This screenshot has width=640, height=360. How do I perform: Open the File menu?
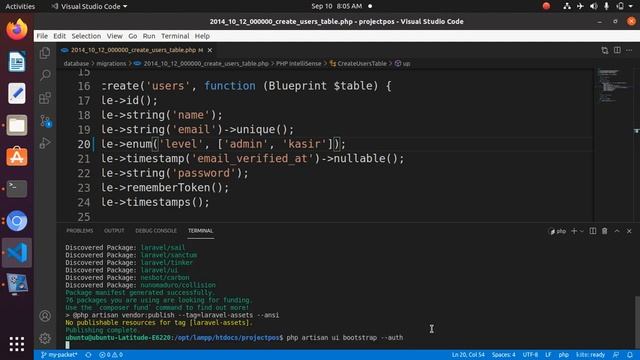[x=42, y=36]
